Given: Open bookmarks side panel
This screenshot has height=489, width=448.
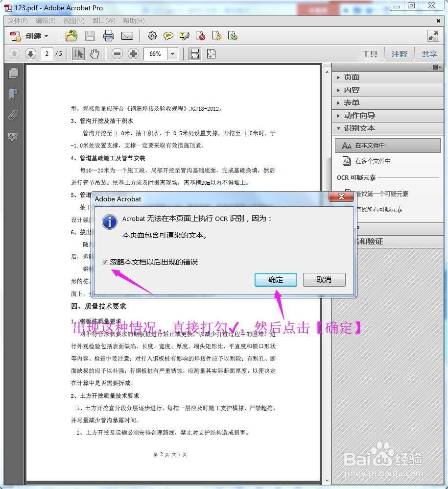Looking at the screenshot, I should point(13,94).
